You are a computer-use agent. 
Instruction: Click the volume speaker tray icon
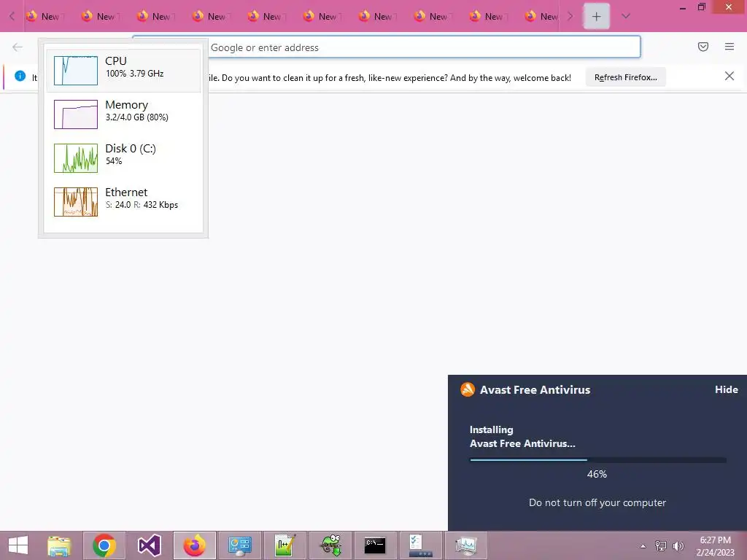678,546
